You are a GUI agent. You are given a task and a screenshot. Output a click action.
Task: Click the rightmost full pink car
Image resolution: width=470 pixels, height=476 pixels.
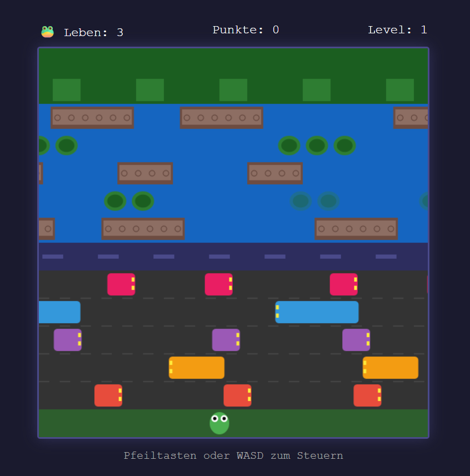[x=344, y=284]
